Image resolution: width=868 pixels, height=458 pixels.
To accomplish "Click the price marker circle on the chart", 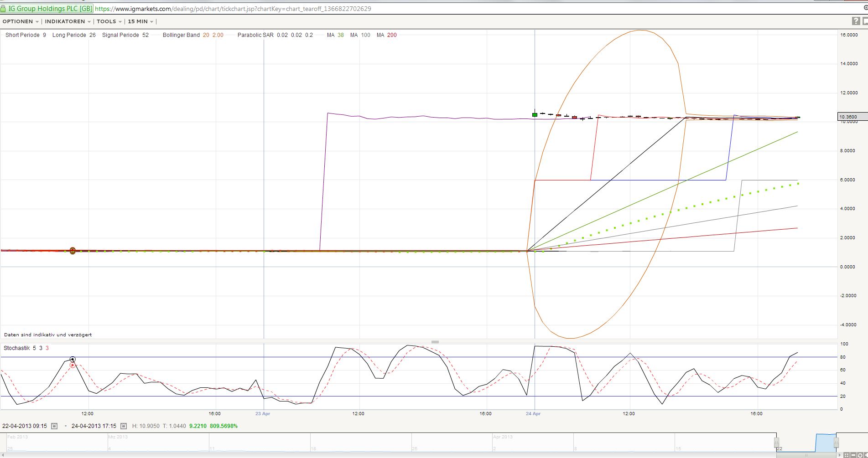I will [x=73, y=251].
